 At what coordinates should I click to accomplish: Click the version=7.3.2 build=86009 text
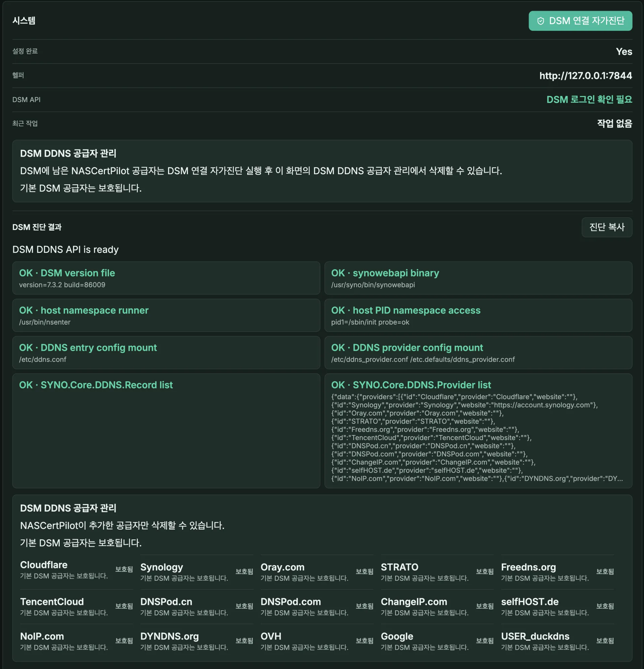[62, 285]
